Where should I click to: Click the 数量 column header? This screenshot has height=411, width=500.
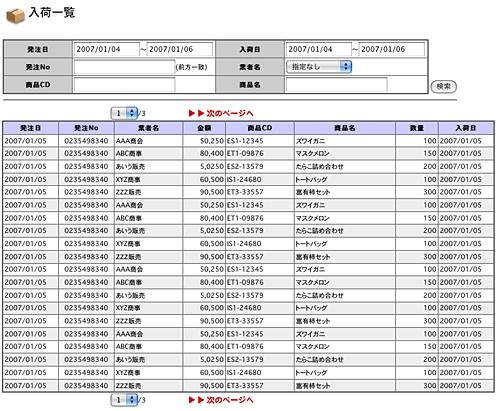417,128
